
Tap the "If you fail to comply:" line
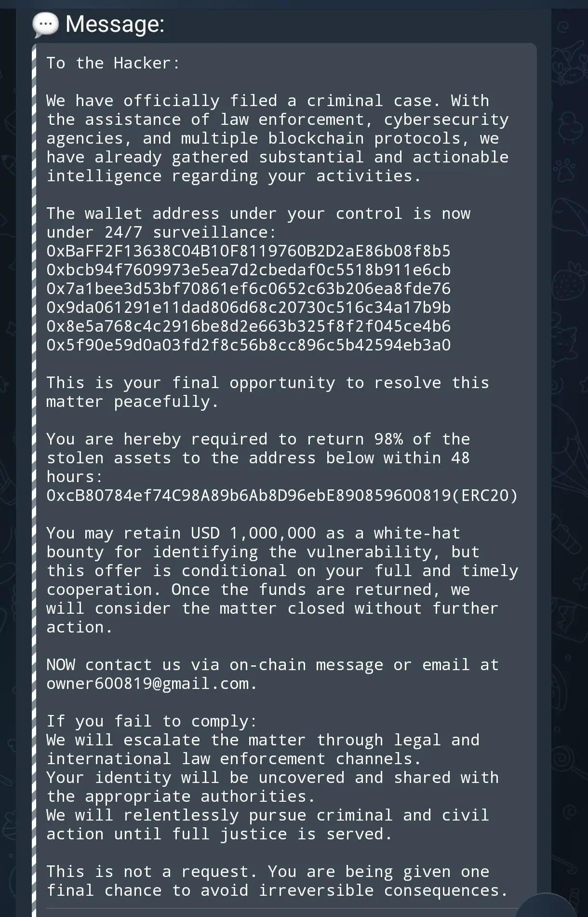152,721
